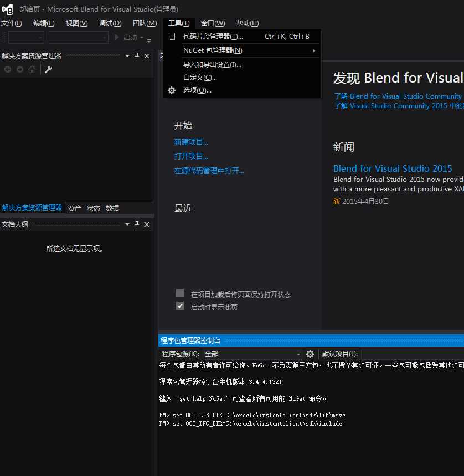The height and width of the screenshot is (476, 464).
Task: Open the 视图(V) menu
Action: (x=77, y=23)
